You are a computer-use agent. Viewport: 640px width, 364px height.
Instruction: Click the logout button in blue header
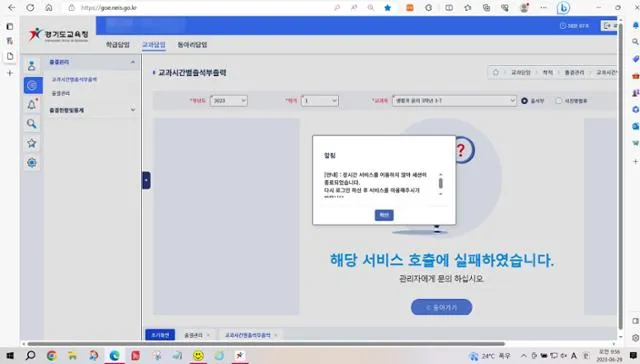coord(609,26)
